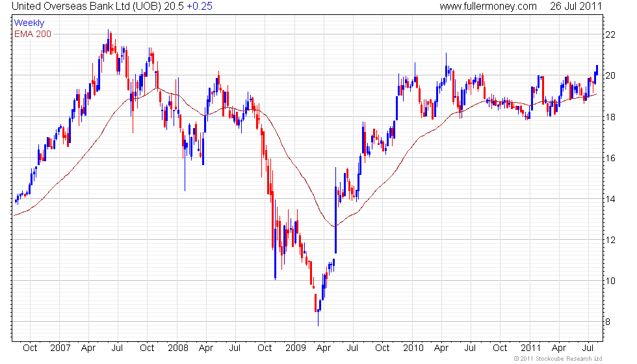
Task: Click the 'Jul' label between 2008 and 2009
Action: (235, 348)
